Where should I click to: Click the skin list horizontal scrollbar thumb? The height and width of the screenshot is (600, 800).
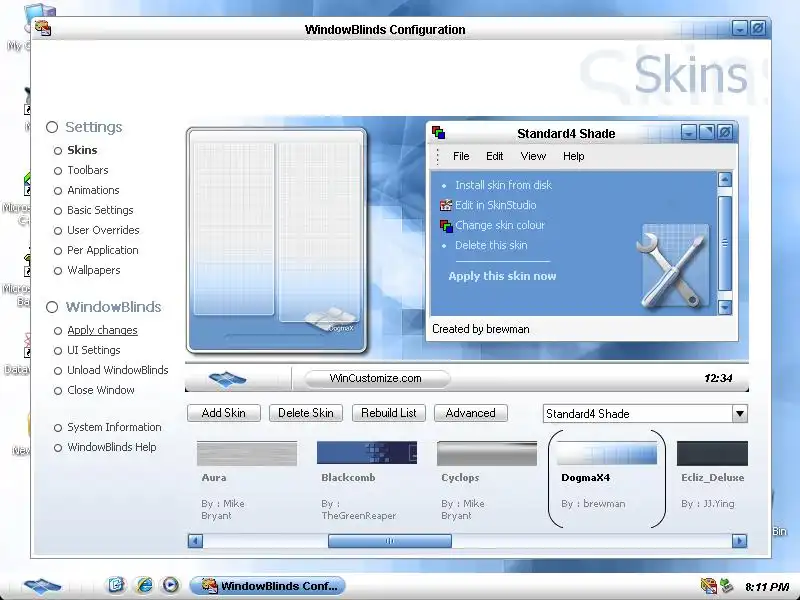click(390, 541)
